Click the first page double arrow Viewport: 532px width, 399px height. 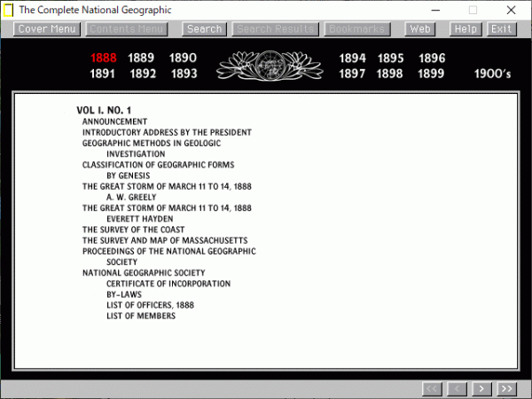pos(432,389)
